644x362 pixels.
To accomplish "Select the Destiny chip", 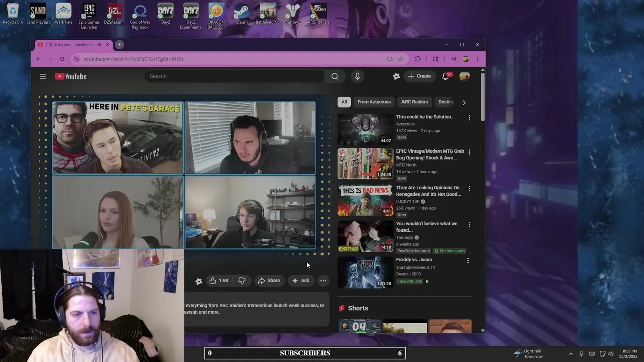I will 446,102.
